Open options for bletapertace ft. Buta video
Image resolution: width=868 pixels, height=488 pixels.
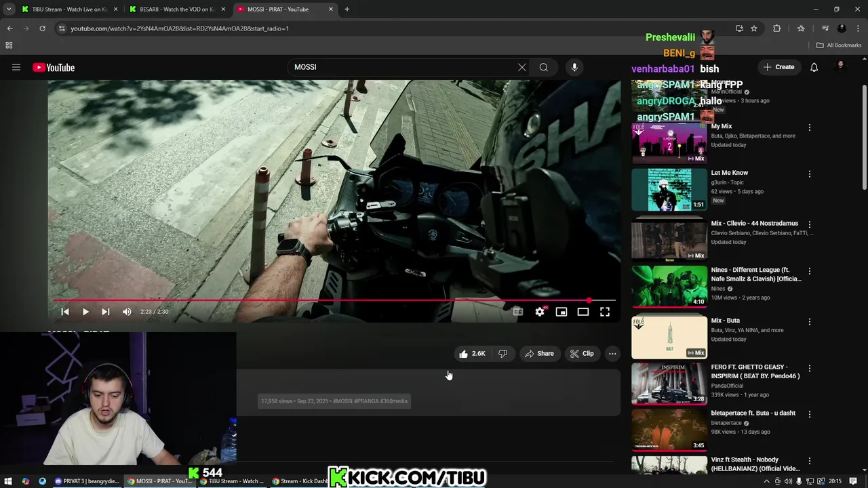[x=809, y=415]
